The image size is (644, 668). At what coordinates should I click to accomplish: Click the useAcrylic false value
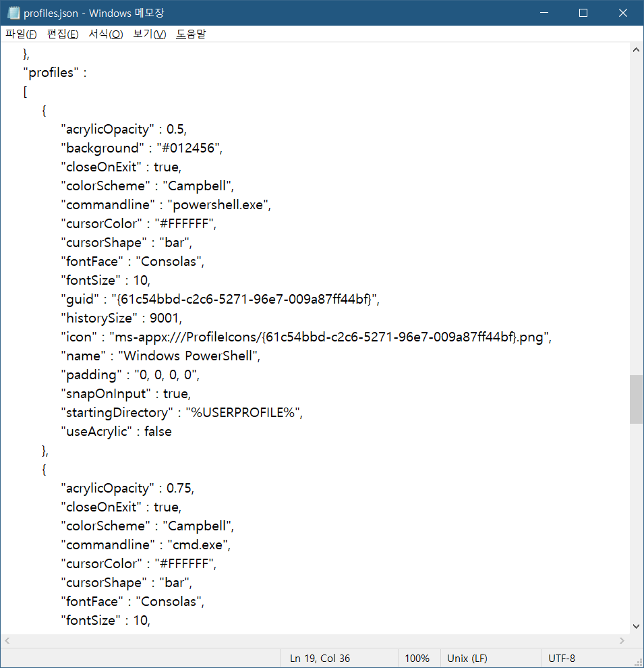(158, 431)
